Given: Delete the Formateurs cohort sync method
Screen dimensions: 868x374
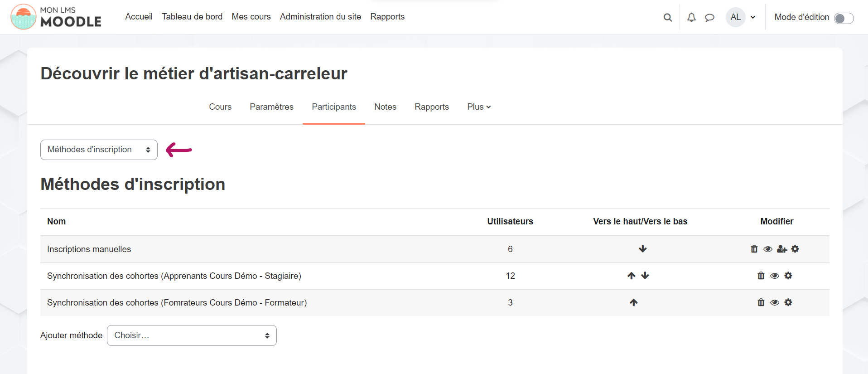Looking at the screenshot, I should pyautogui.click(x=761, y=302).
